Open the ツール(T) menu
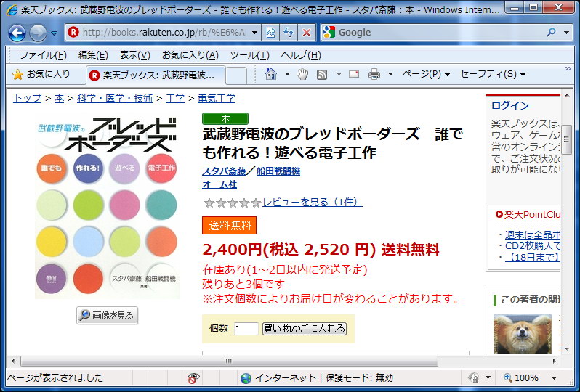 (250, 55)
